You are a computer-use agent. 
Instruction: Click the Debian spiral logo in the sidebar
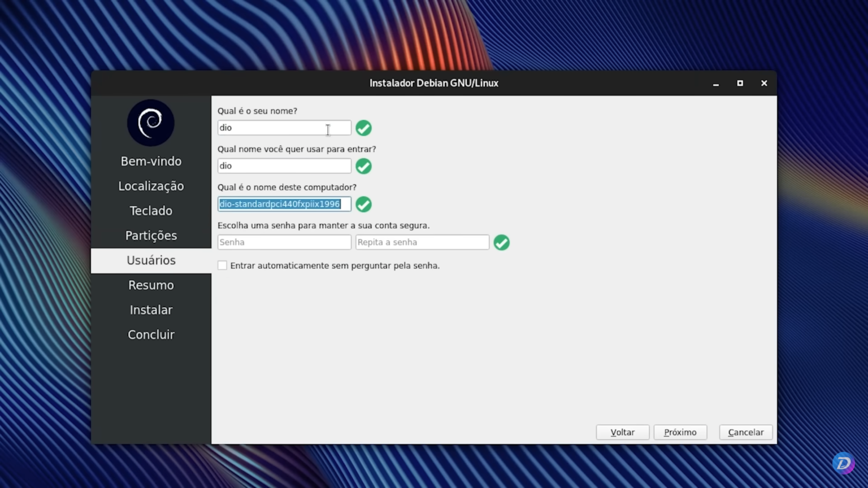point(150,123)
